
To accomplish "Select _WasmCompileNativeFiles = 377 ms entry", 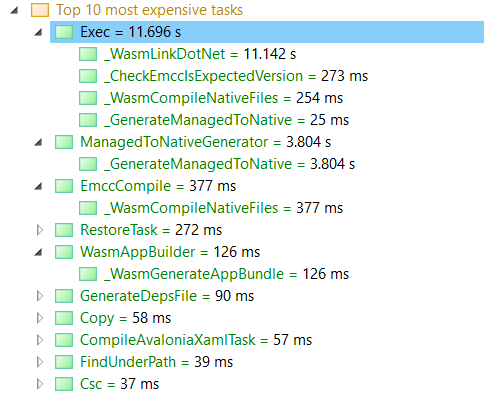I will point(223,208).
